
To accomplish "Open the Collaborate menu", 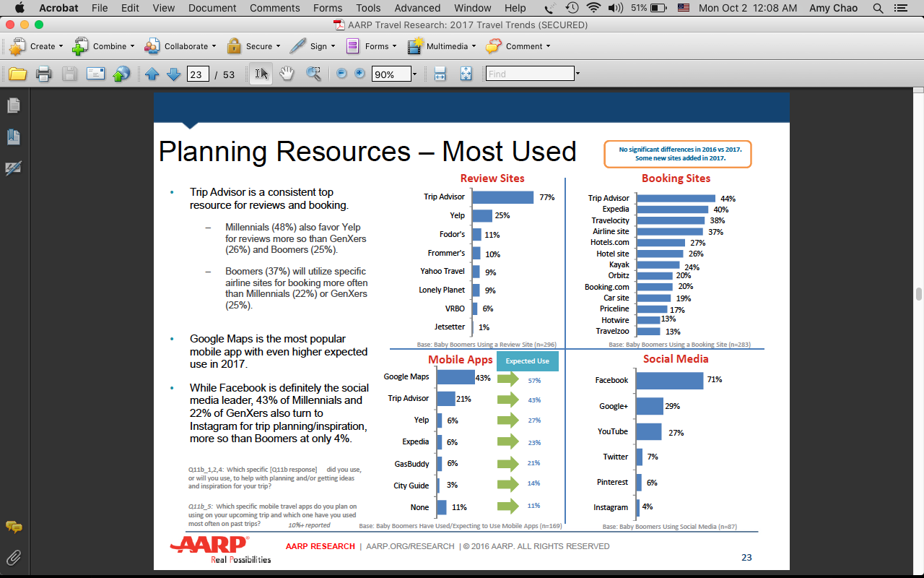I will coord(180,46).
